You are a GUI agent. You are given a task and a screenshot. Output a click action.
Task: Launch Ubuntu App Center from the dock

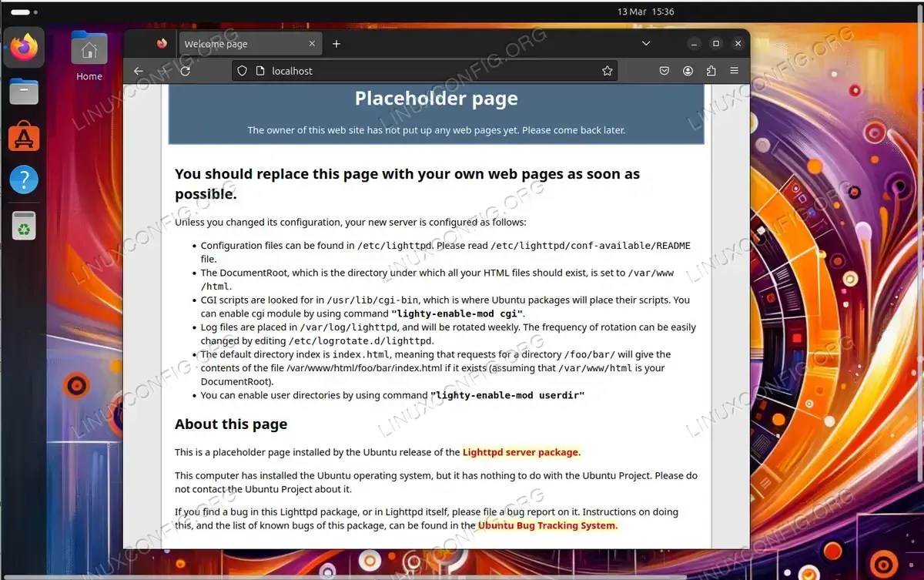pyautogui.click(x=24, y=137)
